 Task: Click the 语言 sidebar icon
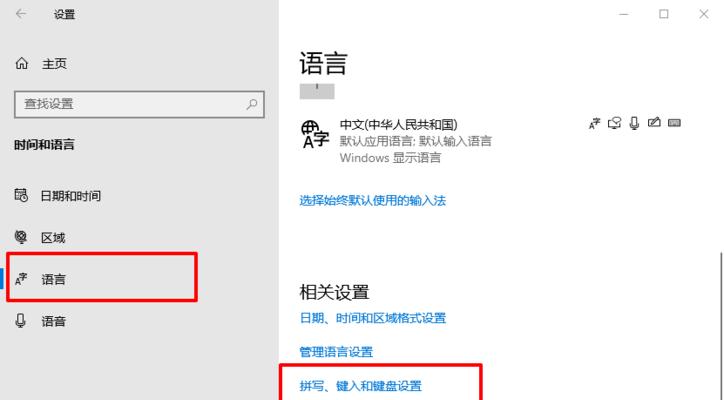(21, 279)
